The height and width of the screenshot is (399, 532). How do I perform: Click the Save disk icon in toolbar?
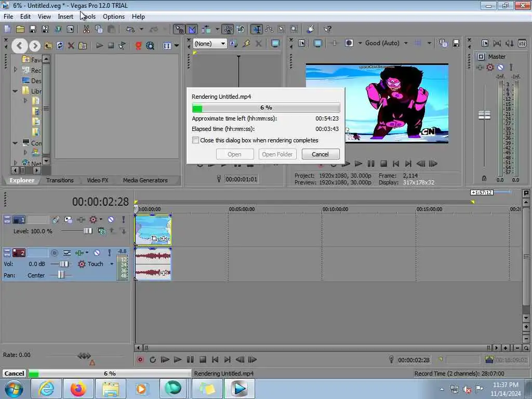(33, 29)
